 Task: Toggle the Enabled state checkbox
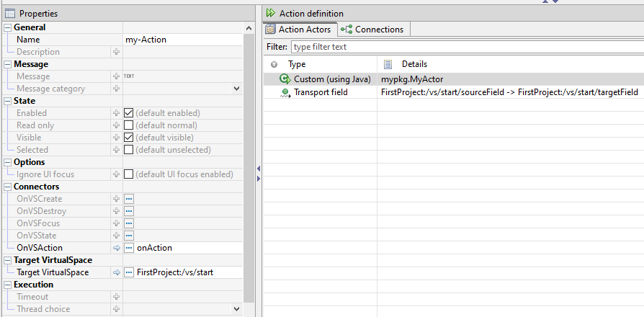tap(129, 113)
